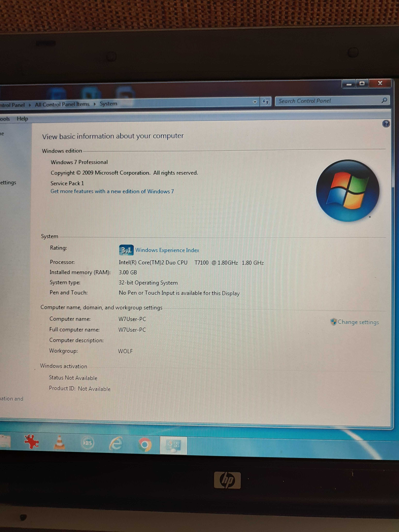399x532 pixels.
Task: Open the help question mark icon
Action: [x=386, y=124]
